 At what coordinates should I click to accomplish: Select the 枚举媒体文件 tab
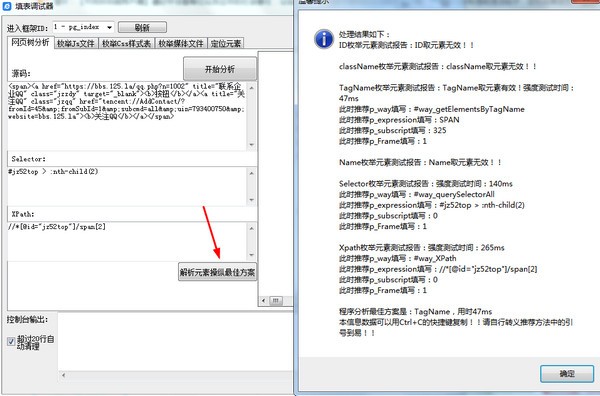(181, 44)
